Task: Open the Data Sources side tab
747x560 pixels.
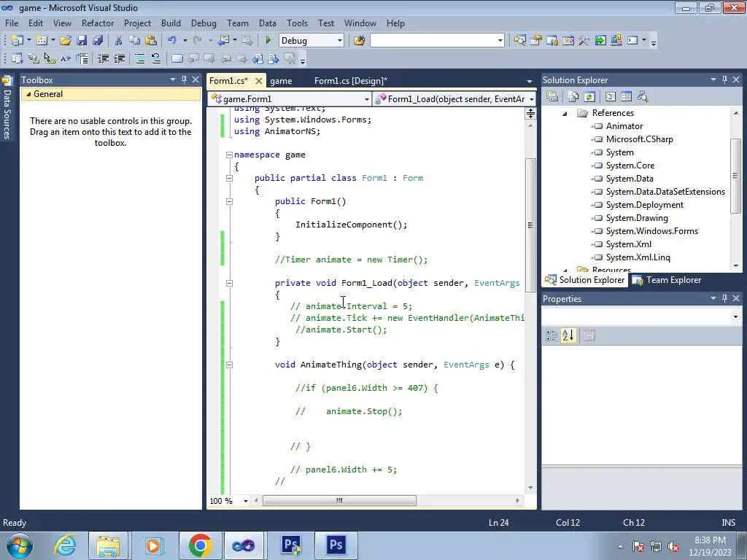Action: point(7,108)
